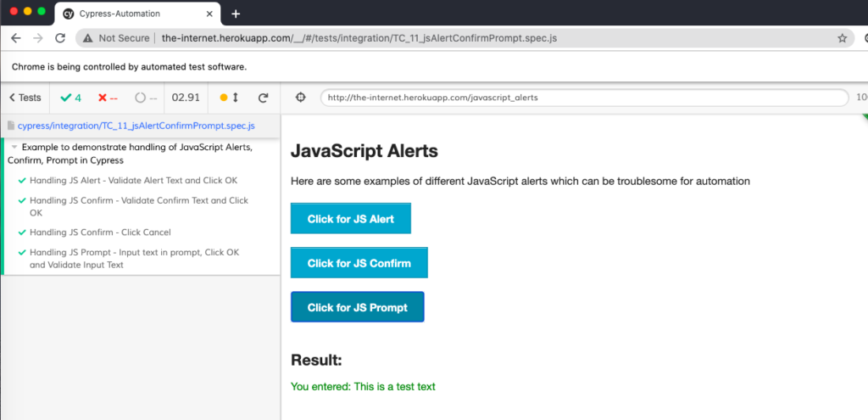
Task: Click the Cypress app URL input field
Action: [x=583, y=98]
